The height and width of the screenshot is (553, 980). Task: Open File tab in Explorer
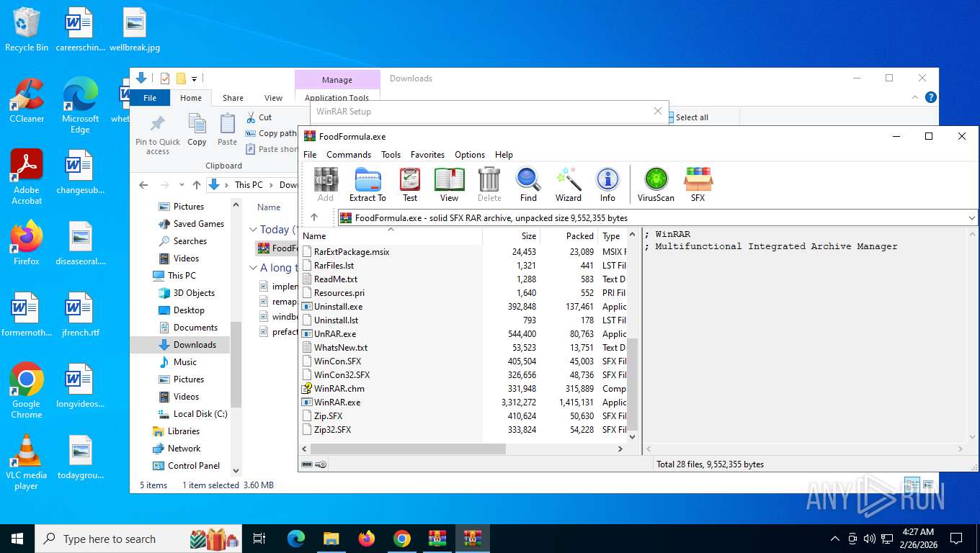150,98
